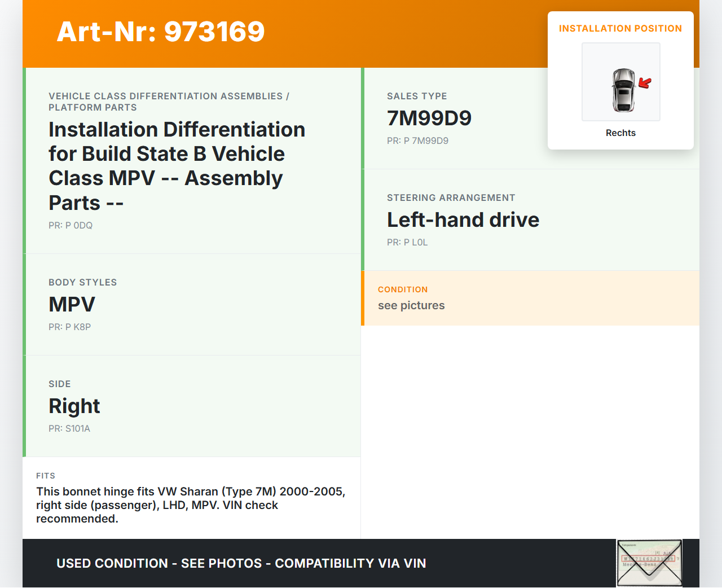Viewport: 722px width, 588px height.
Task: Open the envelope stamp image in the footer
Action: coord(649,563)
